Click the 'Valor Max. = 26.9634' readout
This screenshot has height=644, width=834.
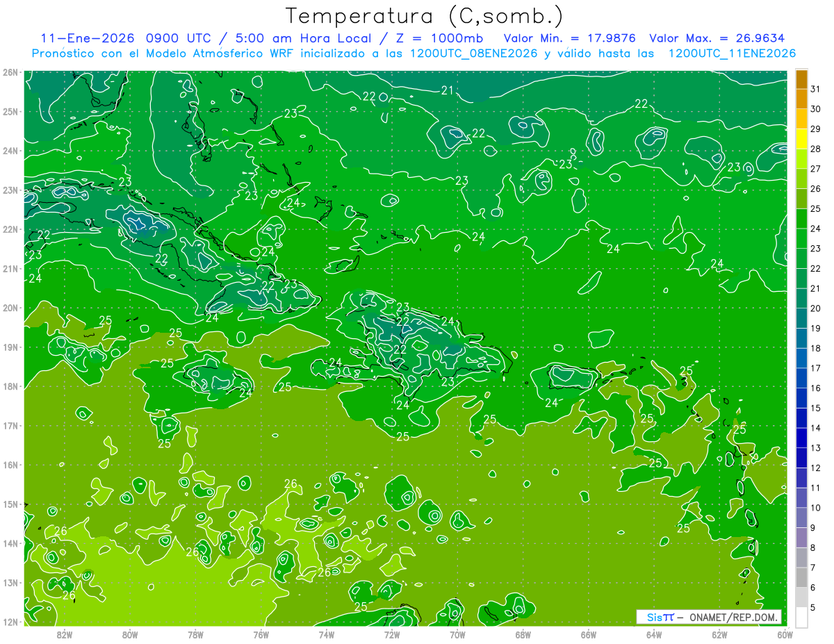719,38
